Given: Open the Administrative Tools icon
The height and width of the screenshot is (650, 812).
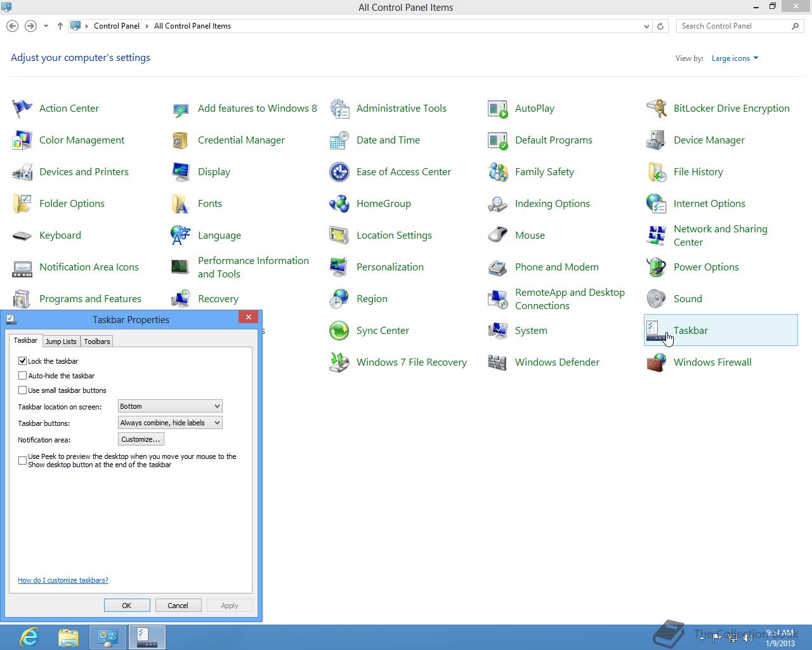Looking at the screenshot, I should click(x=339, y=109).
